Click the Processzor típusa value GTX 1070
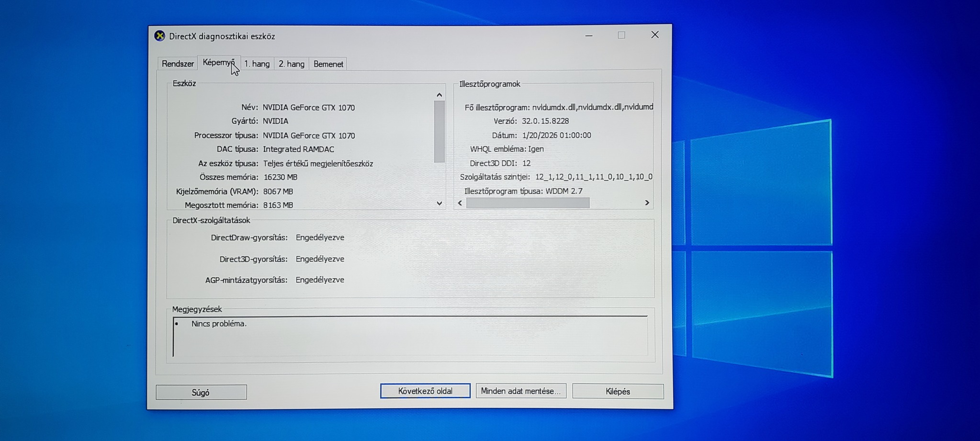Screen dimensions: 980x441 309,136
